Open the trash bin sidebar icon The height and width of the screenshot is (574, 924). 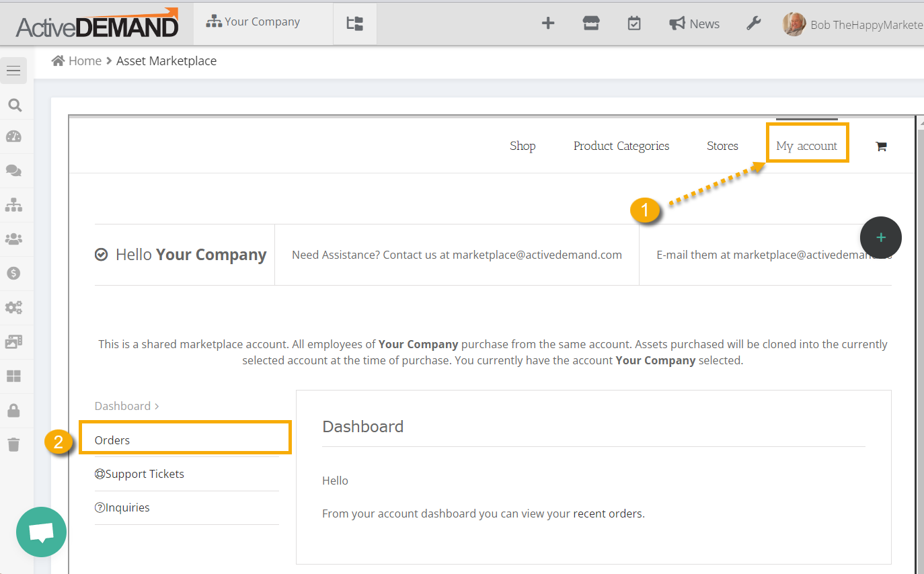click(x=13, y=444)
